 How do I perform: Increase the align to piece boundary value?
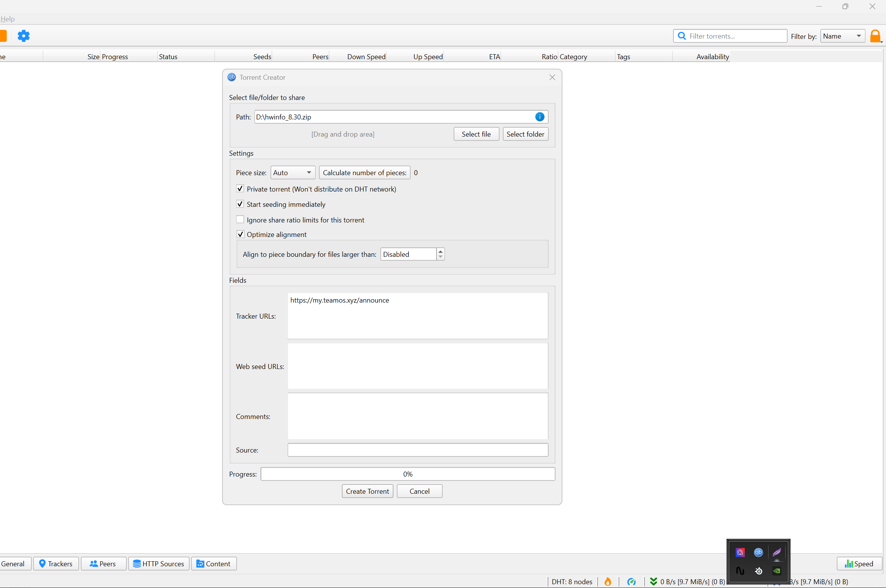[x=440, y=251]
